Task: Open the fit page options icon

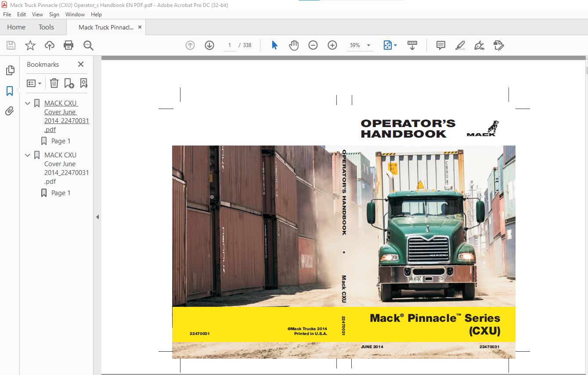Action: pos(390,45)
